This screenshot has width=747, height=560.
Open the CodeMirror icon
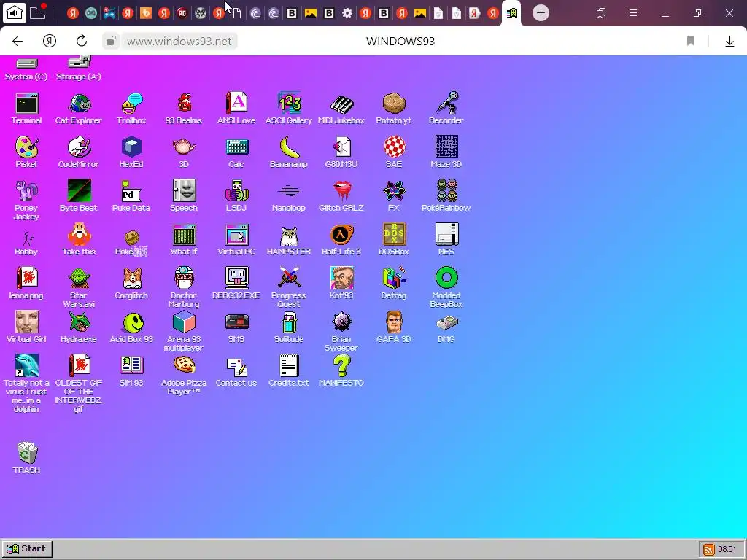click(79, 152)
